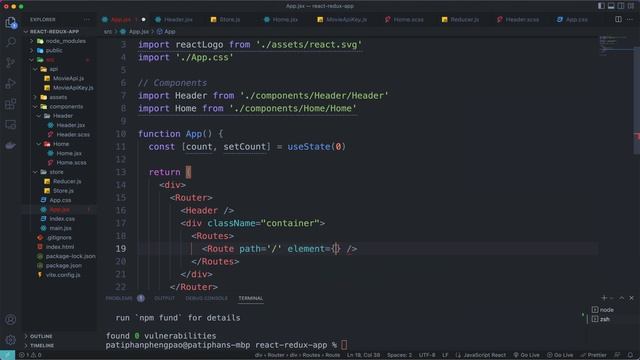Change indentation Spaces: 2

click(400, 355)
